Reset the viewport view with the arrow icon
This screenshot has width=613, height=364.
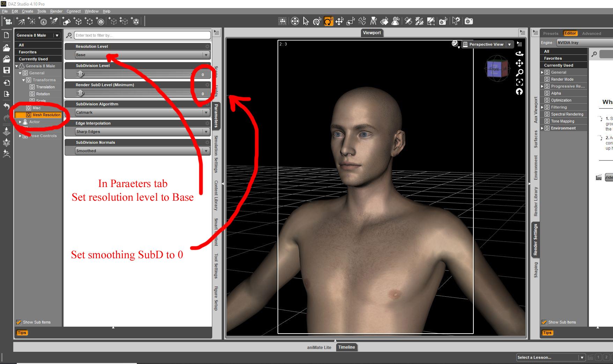pos(519,91)
